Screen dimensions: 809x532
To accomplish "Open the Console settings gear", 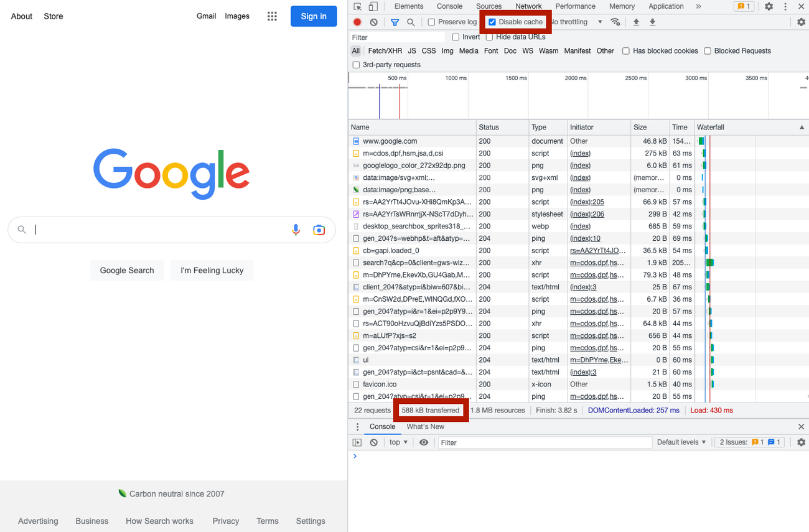I will (x=801, y=442).
